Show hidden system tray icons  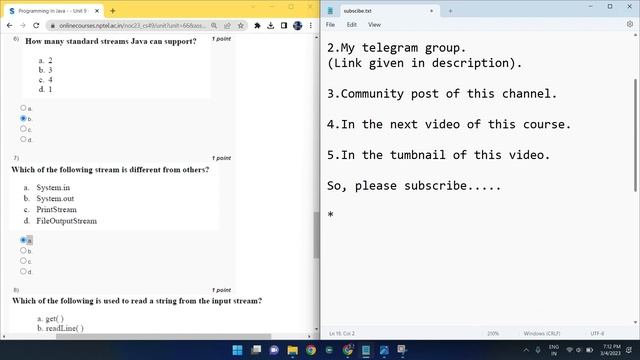click(x=526, y=350)
